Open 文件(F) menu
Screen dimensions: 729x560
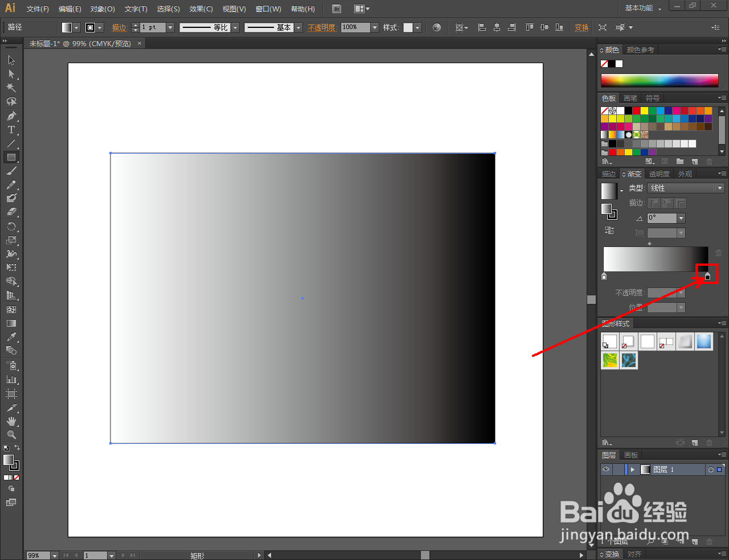coord(38,9)
